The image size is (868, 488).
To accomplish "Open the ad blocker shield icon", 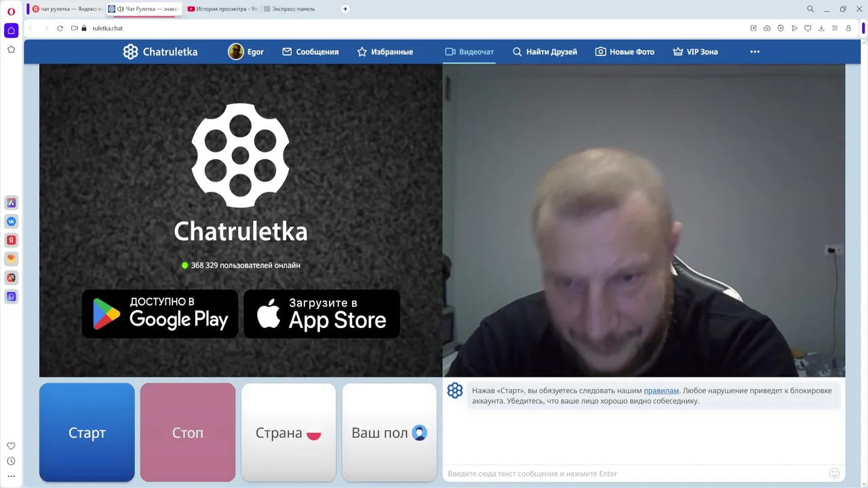I will pyautogui.click(x=781, y=28).
